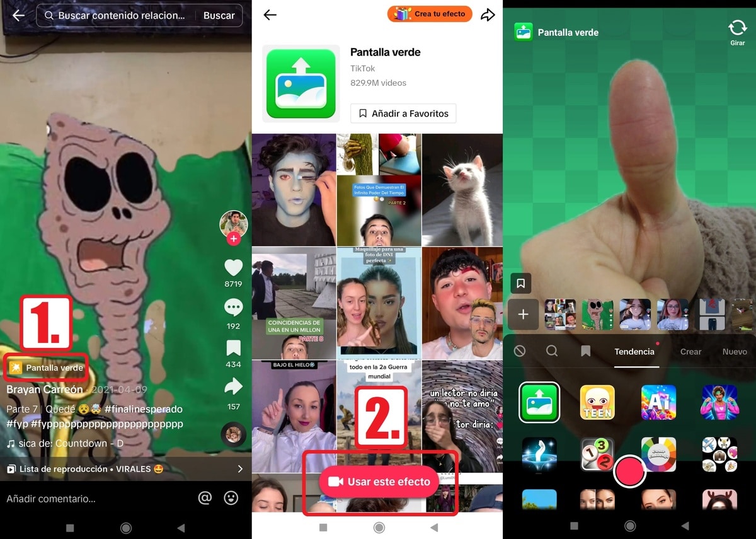Insert emoji with the smiley icon
This screenshot has width=756, height=539.
[231, 498]
